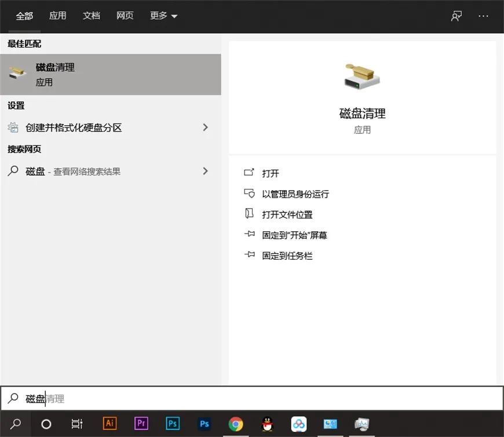Open the 更多 dropdown menu
The image size is (504, 437).
coord(163,16)
